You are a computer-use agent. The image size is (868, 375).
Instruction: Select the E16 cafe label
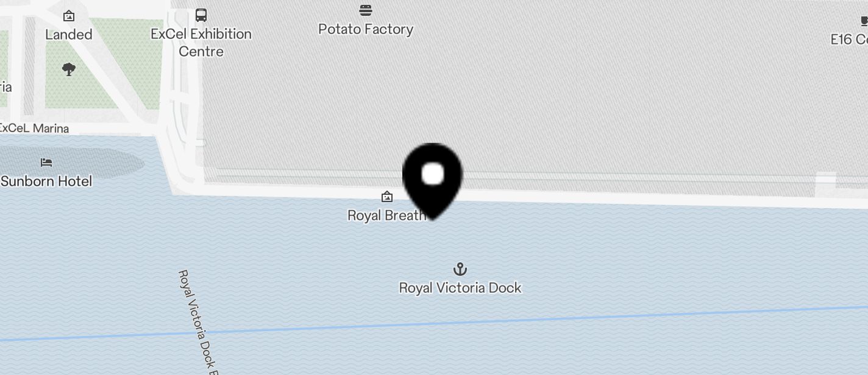point(849,40)
